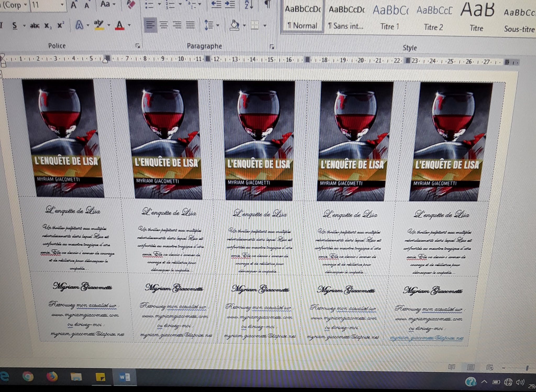Apply text highlight color
The width and height of the screenshot is (536, 392).
pos(99,25)
